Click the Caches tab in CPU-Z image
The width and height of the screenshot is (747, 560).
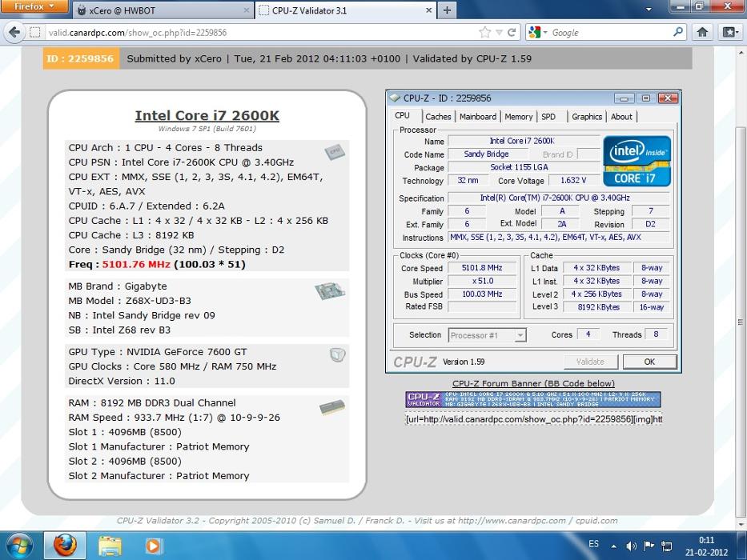(x=438, y=117)
